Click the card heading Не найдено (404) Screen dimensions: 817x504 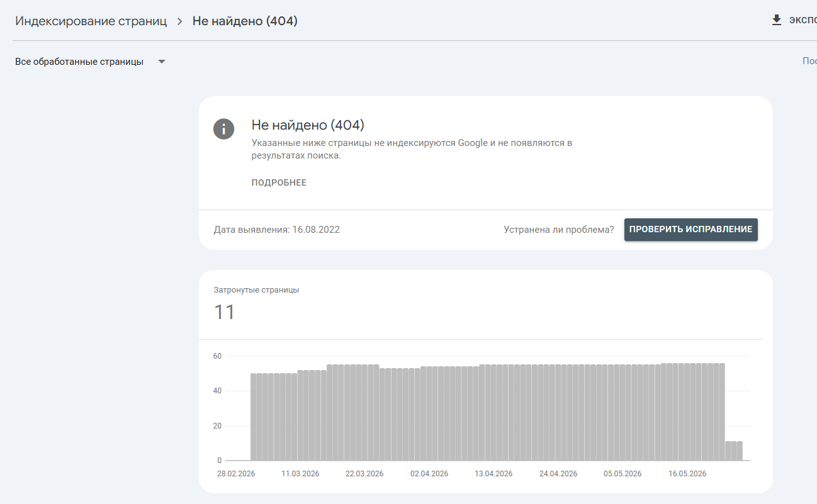pos(308,125)
